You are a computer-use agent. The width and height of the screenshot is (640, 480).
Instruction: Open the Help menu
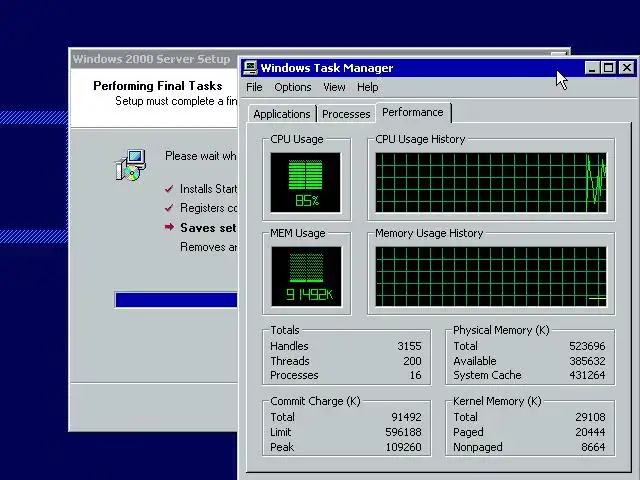(367, 87)
